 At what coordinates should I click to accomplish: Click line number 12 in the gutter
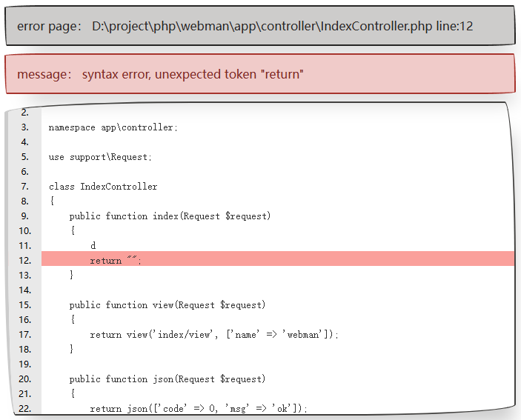click(x=24, y=260)
